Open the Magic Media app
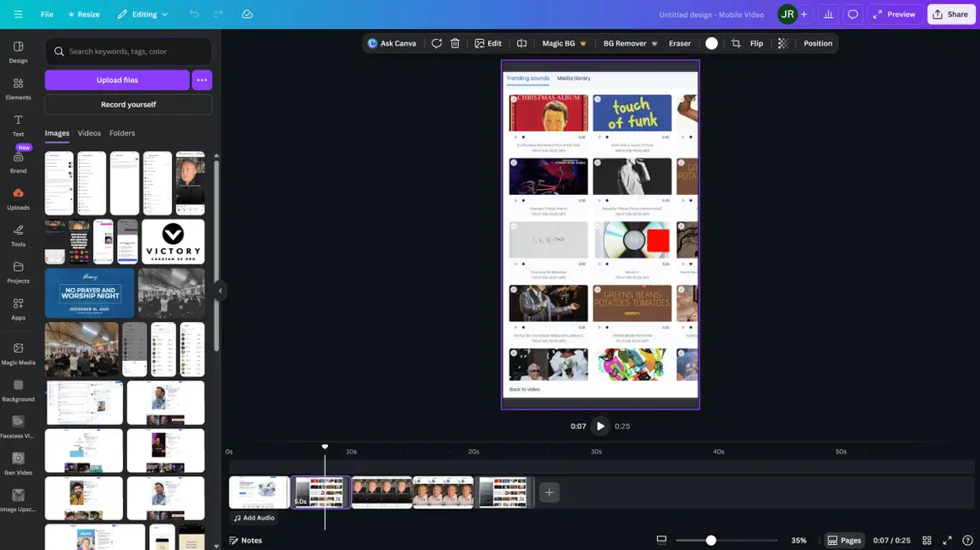Viewport: 980px width, 550px height. coord(18,353)
